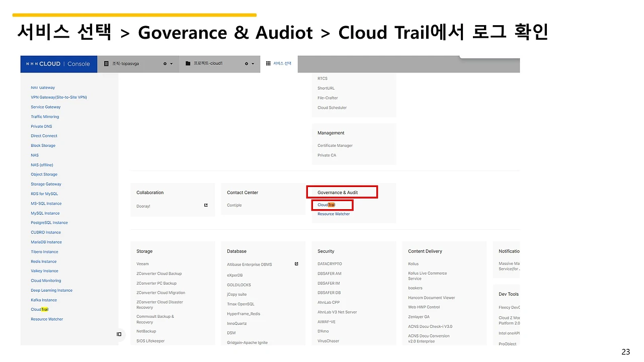Open Certificate Manager under Management
This screenshot has height=362, width=644.
pyautogui.click(x=335, y=146)
